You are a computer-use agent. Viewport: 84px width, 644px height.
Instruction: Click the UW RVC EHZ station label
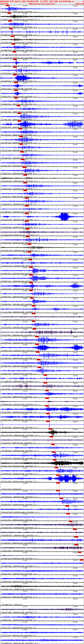tap(20, 127)
